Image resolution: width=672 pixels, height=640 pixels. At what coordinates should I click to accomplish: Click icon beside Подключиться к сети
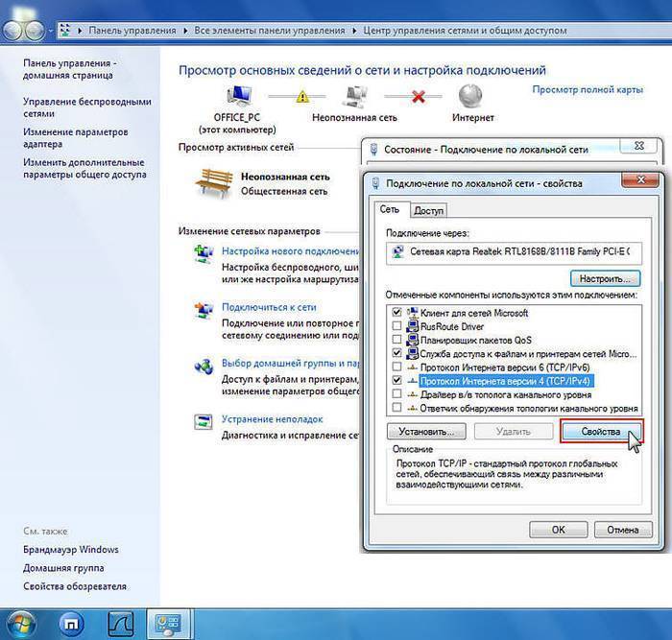(x=204, y=310)
